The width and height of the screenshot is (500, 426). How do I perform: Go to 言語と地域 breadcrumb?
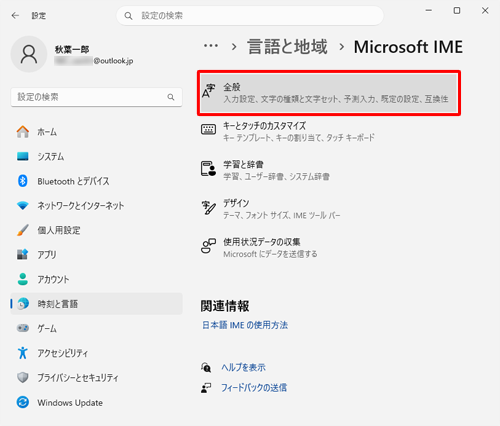[x=287, y=46]
